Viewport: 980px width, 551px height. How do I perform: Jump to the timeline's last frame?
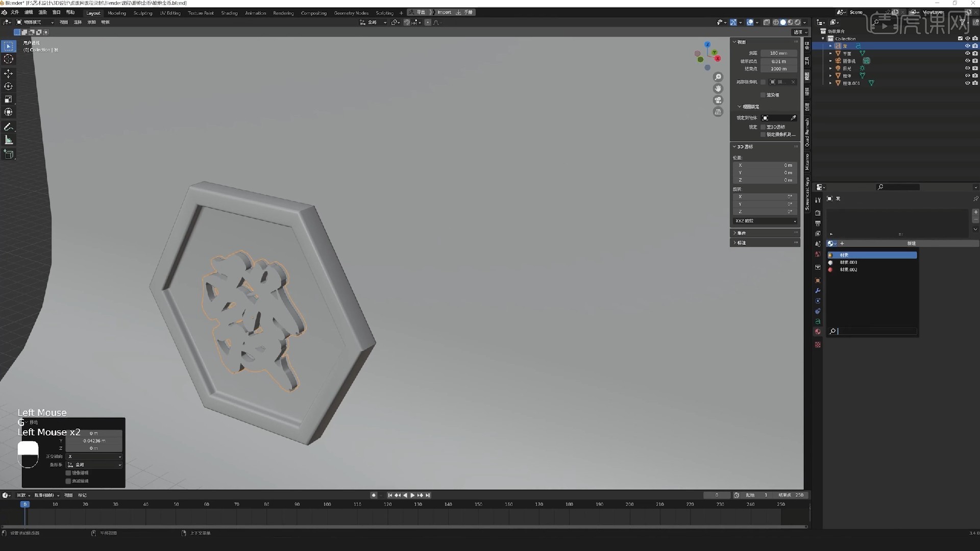[x=428, y=495]
